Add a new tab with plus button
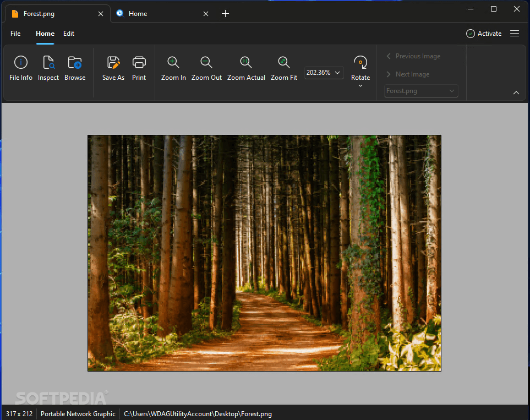Viewport: 530px width, 420px height. point(225,14)
